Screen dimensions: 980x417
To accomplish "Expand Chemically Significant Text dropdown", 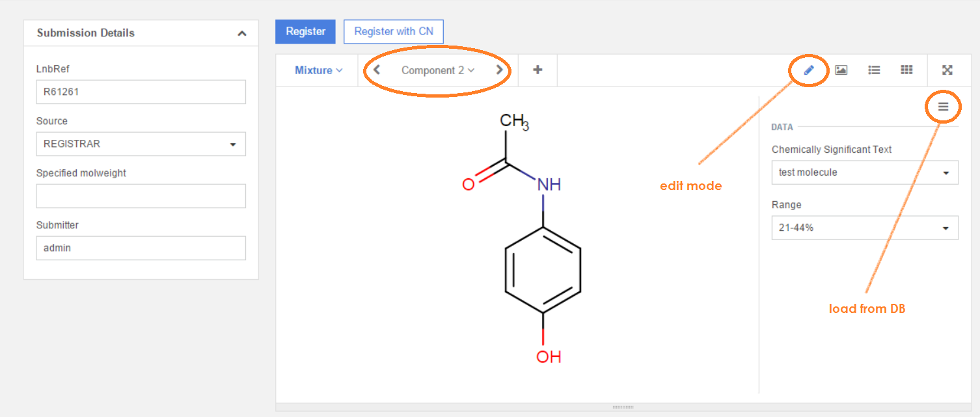I will click(864, 173).
